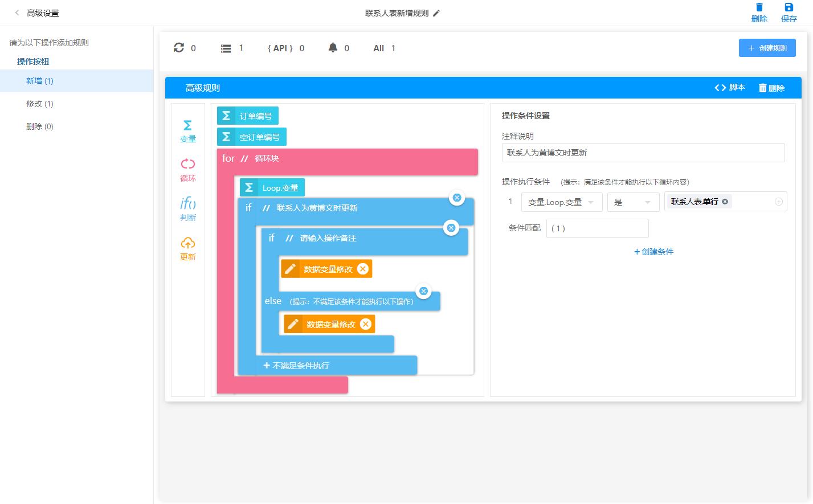Select the 空订单编号 variable block
Viewport: 813px width, 504px height.
tap(252, 137)
